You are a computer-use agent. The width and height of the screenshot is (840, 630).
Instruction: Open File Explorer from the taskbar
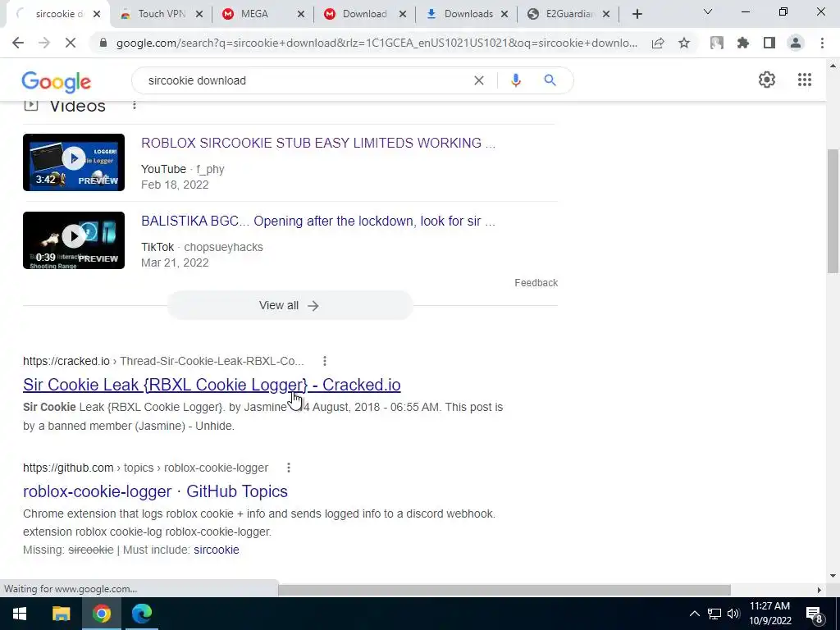pos(61,614)
